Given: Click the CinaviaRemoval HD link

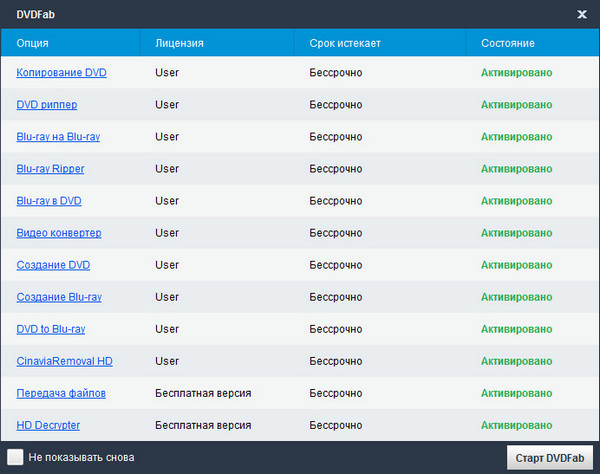Looking at the screenshot, I should 64,361.
